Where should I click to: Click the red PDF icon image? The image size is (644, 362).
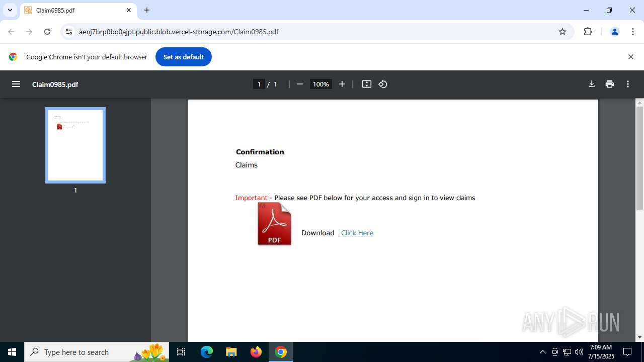coord(274,224)
